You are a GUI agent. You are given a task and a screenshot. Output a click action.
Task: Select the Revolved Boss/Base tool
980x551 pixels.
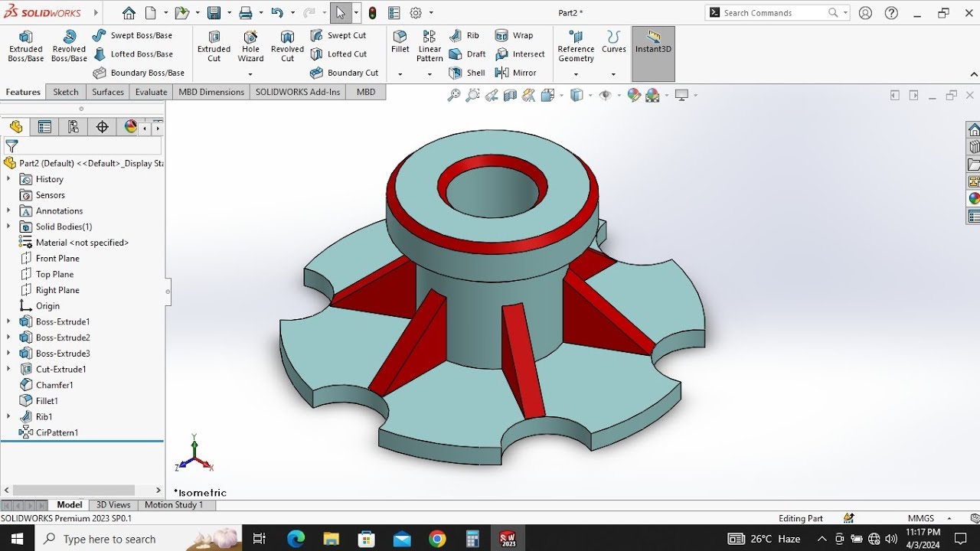69,47
